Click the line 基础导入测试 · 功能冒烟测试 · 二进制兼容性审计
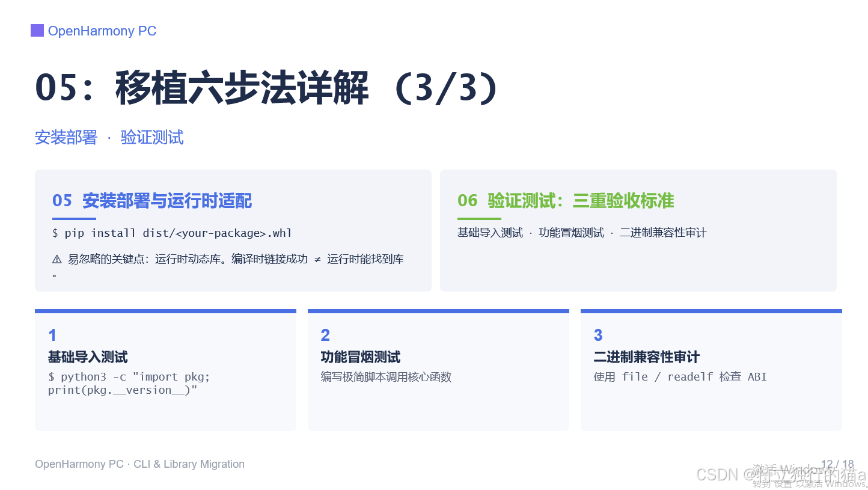 (582, 233)
